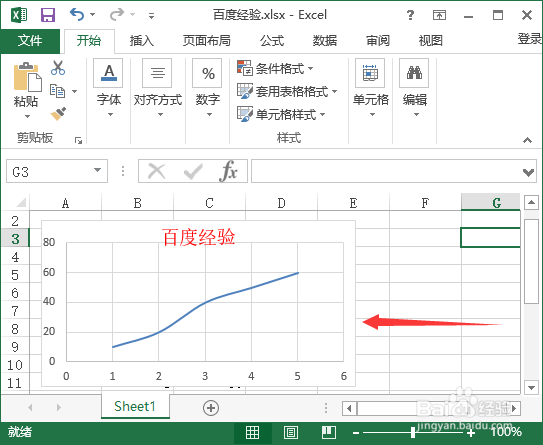
Task: Save the workbook with the floppy disk icon
Action: (48, 15)
